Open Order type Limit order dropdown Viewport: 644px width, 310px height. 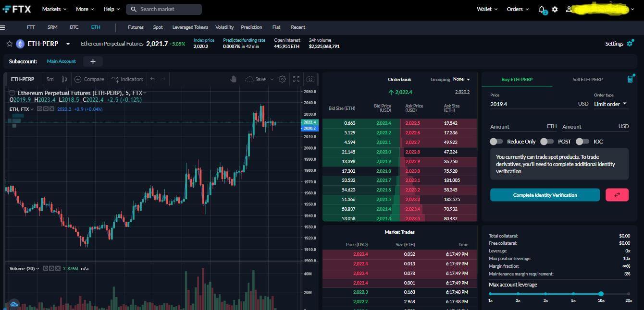pyautogui.click(x=610, y=104)
